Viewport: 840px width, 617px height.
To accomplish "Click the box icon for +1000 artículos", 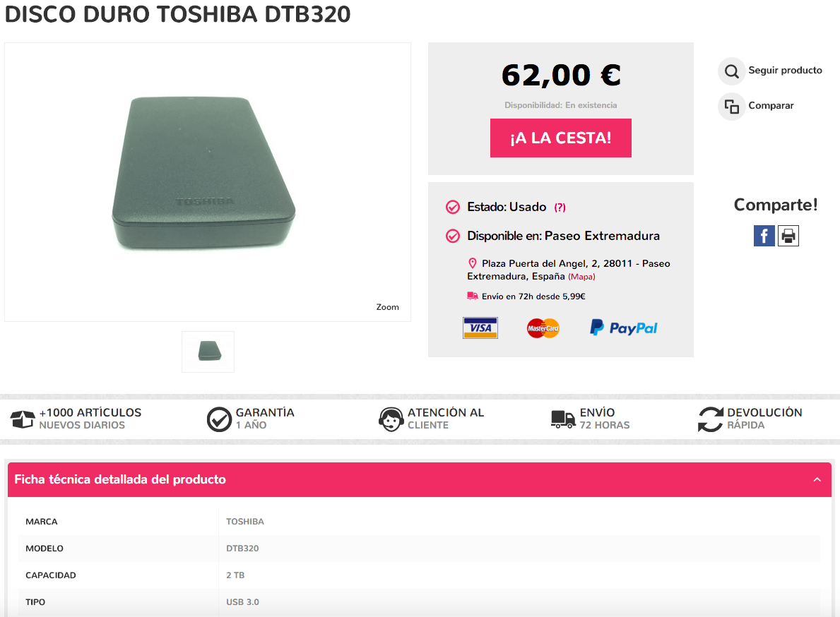I will click(x=23, y=419).
